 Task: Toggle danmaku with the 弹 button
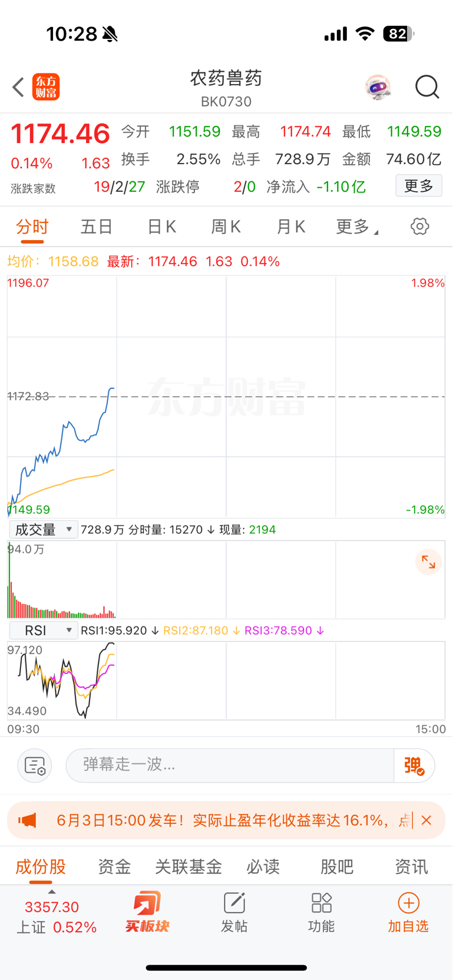click(414, 766)
